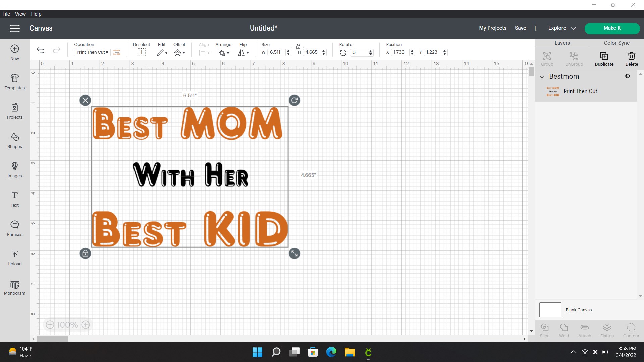Click the horizontal canvas scrollbar thumb
644x362 pixels.
coord(52,339)
